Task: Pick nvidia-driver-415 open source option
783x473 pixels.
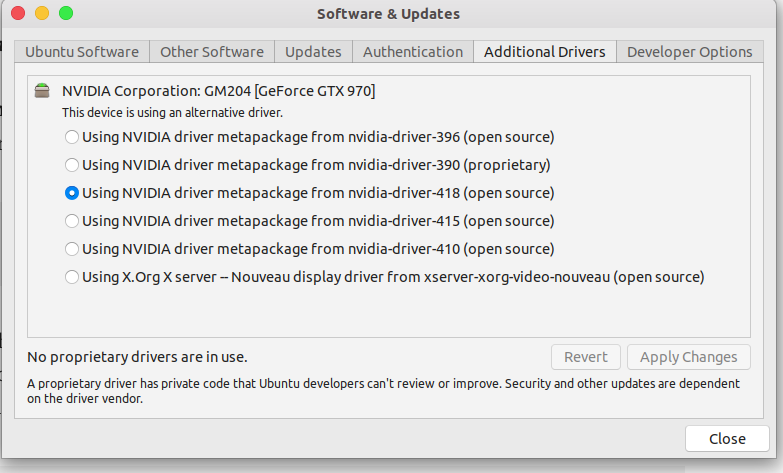Action: point(72,220)
